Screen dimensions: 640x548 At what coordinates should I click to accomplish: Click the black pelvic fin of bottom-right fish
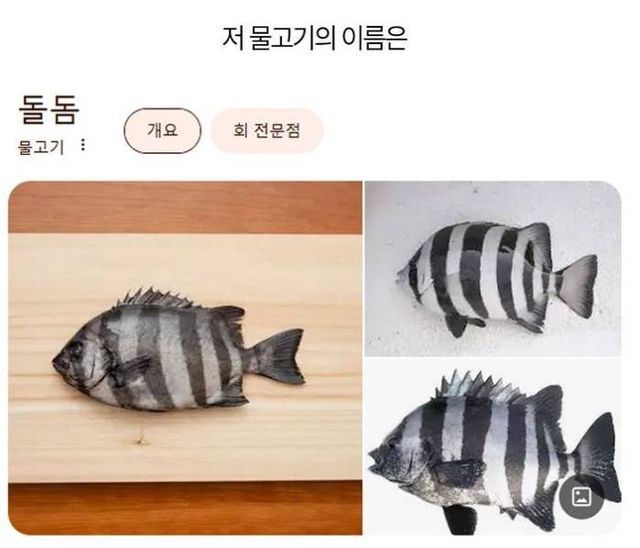point(460,519)
